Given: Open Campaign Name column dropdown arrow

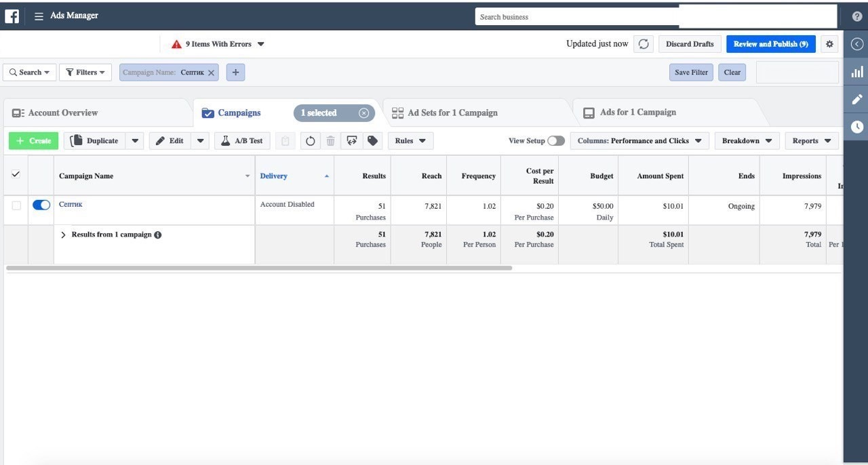Looking at the screenshot, I should click(247, 176).
